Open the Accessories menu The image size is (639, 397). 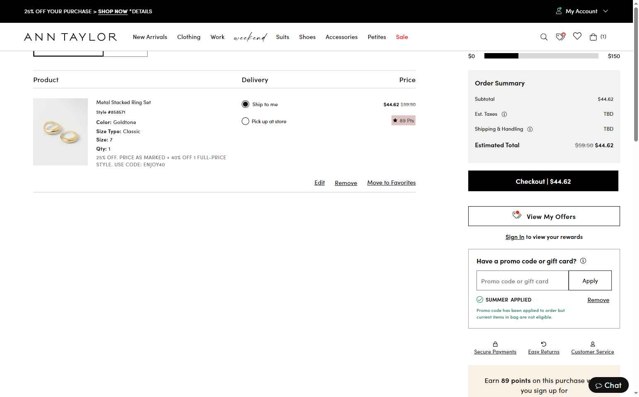pos(342,37)
